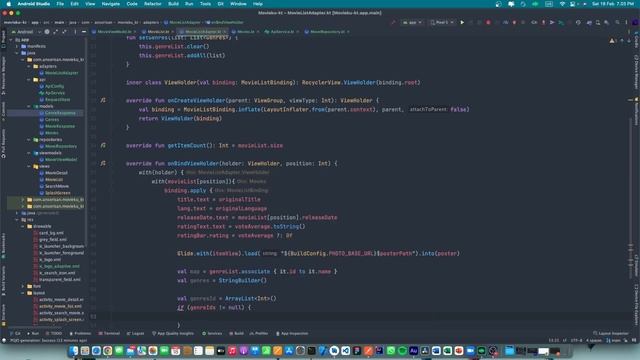Open the Refactor menu
Viewport: 640px width, 360px height.
click(x=153, y=4)
